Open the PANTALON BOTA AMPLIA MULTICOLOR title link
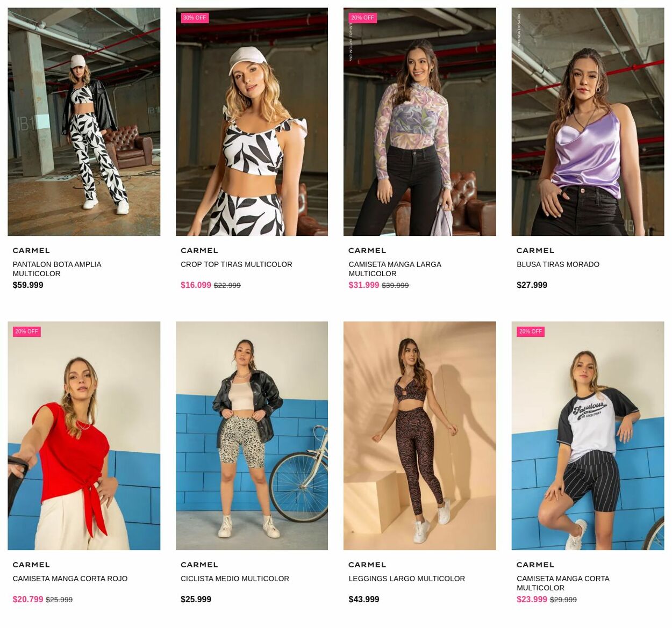Image resolution: width=672 pixels, height=628 pixels. (x=57, y=269)
